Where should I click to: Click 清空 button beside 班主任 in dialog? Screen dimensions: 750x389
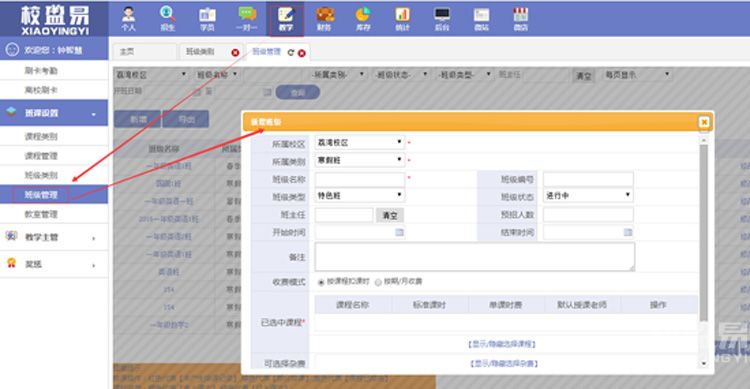(x=390, y=215)
